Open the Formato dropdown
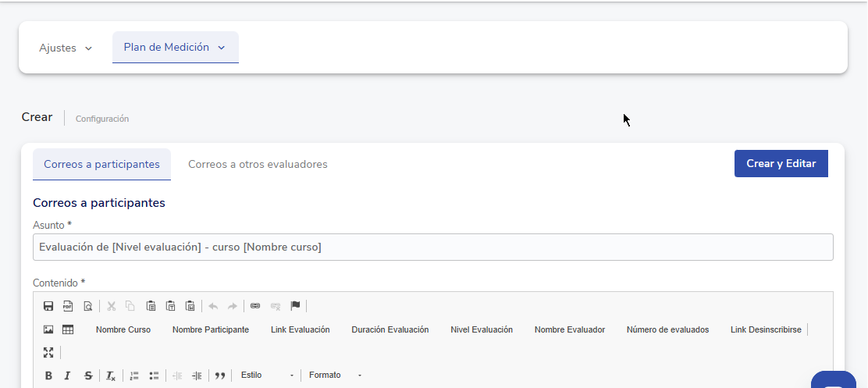 [335, 376]
